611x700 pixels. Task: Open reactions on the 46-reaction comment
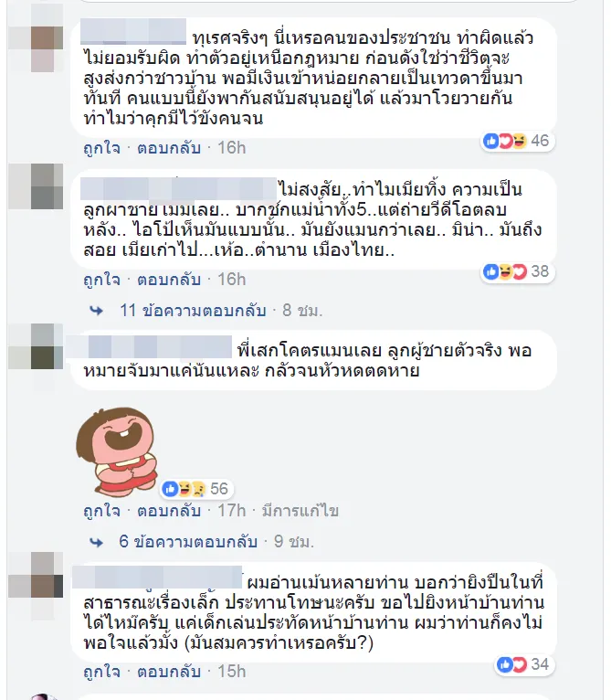517,141
